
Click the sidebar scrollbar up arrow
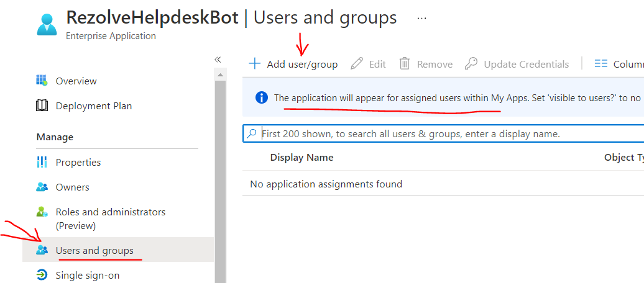click(221, 74)
